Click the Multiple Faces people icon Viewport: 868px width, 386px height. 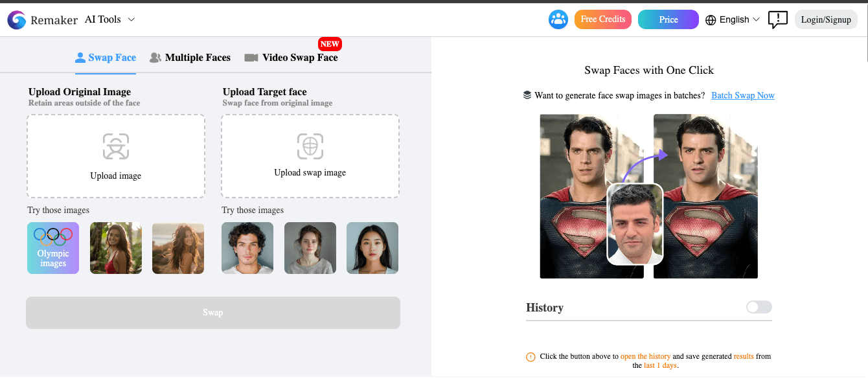pyautogui.click(x=155, y=58)
